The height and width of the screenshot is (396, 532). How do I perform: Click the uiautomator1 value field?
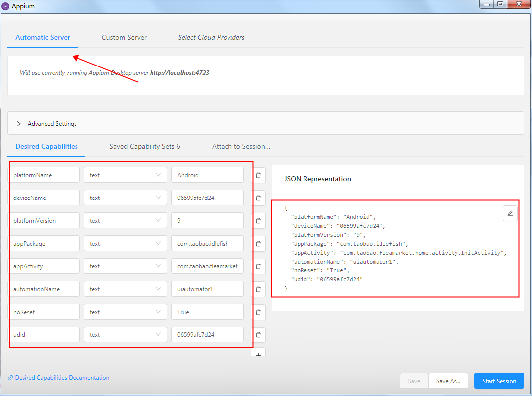click(x=208, y=289)
